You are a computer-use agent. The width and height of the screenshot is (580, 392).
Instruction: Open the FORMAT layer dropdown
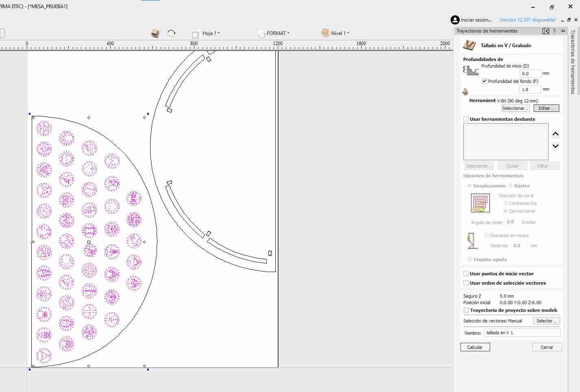click(x=273, y=33)
